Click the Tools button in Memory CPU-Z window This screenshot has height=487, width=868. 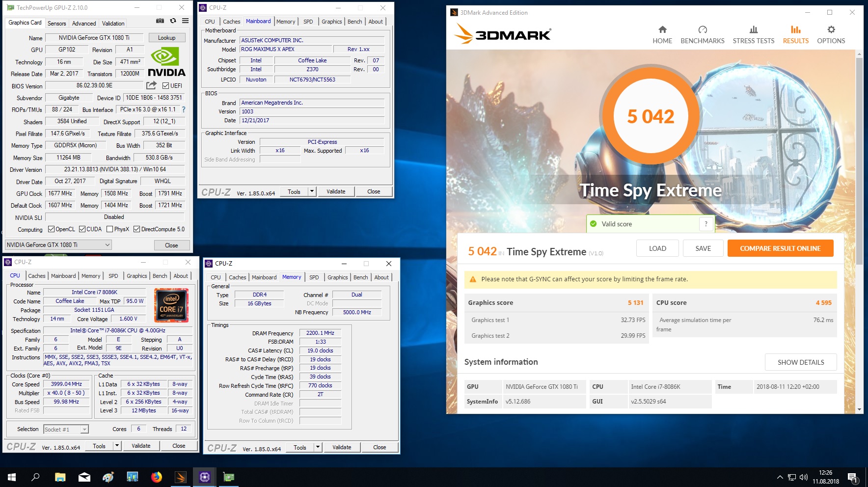point(299,447)
